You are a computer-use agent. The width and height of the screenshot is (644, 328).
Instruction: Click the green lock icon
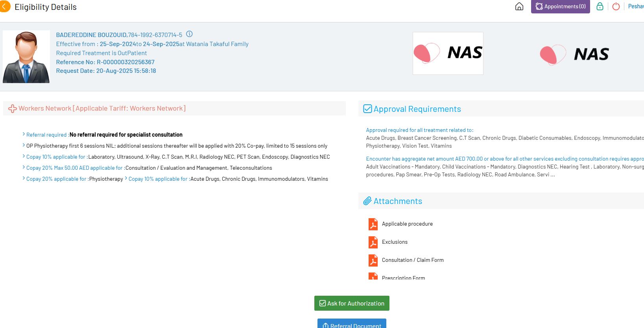point(600,6)
